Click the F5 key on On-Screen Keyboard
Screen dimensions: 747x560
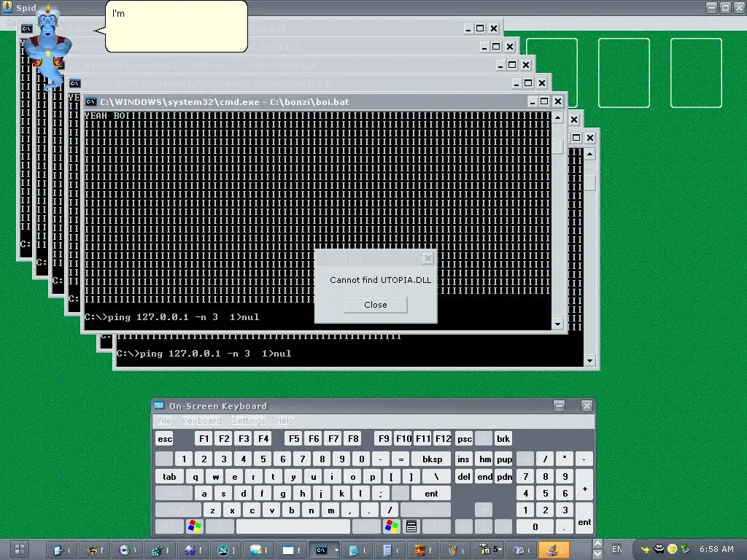point(294,438)
